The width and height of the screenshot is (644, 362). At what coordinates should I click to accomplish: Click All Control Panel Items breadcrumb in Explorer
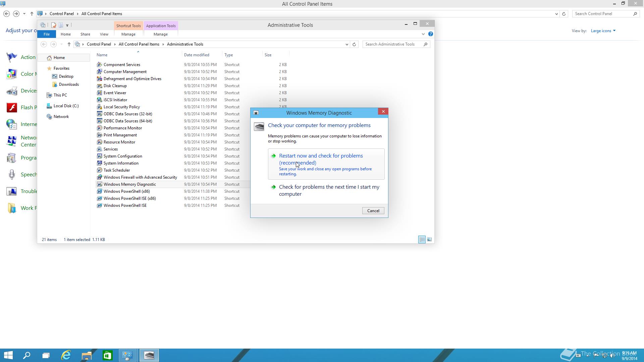(x=139, y=44)
